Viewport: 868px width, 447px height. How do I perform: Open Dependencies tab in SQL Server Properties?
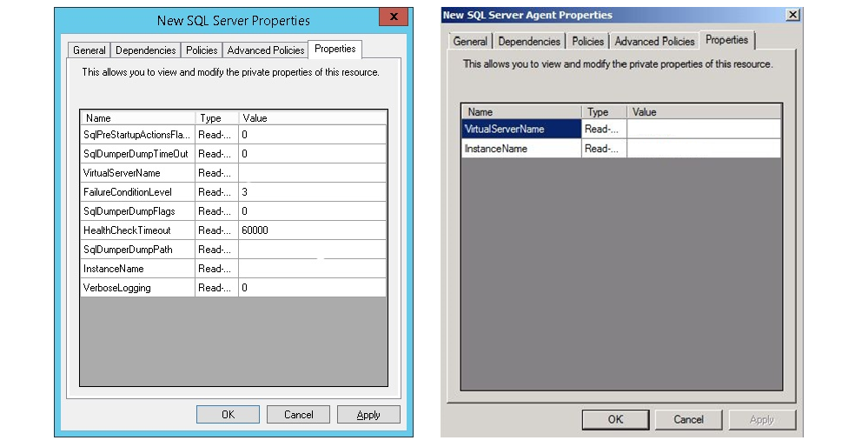click(x=146, y=50)
